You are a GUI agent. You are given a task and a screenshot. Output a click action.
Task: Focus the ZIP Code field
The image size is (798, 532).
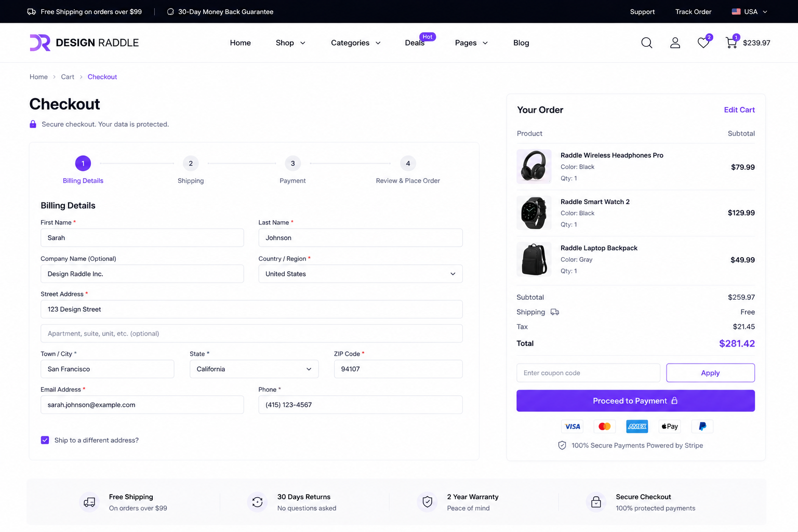tap(398, 369)
